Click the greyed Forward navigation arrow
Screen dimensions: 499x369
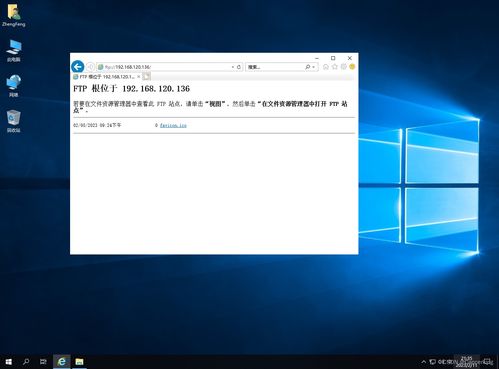click(90, 67)
